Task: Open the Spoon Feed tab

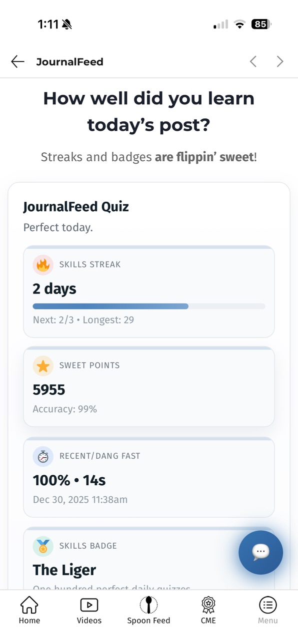Action: [148, 611]
